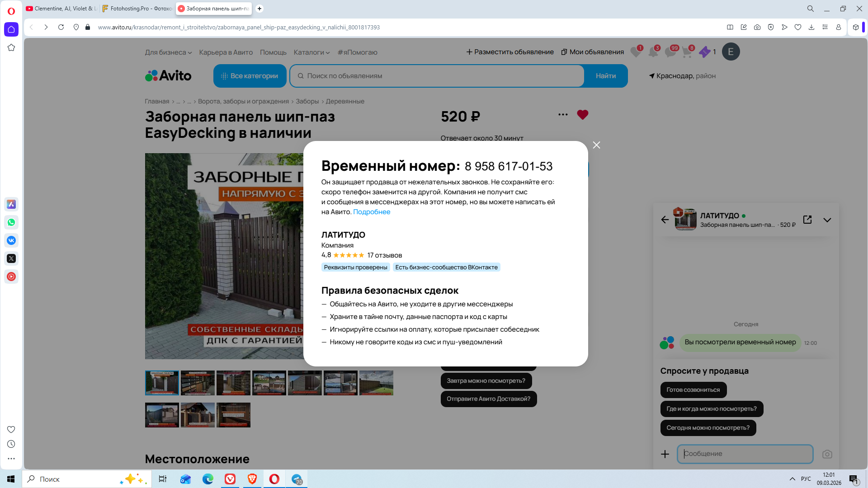Toggle the favorite heart on listing
Image resolution: width=868 pixels, height=488 pixels.
click(x=582, y=115)
